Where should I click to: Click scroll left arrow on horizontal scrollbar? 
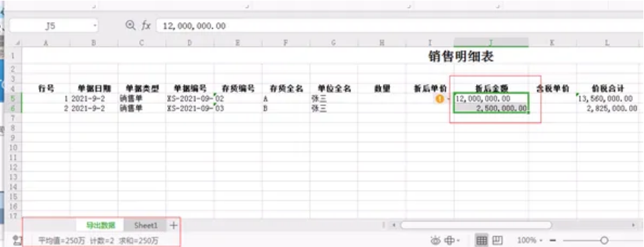click(394, 225)
